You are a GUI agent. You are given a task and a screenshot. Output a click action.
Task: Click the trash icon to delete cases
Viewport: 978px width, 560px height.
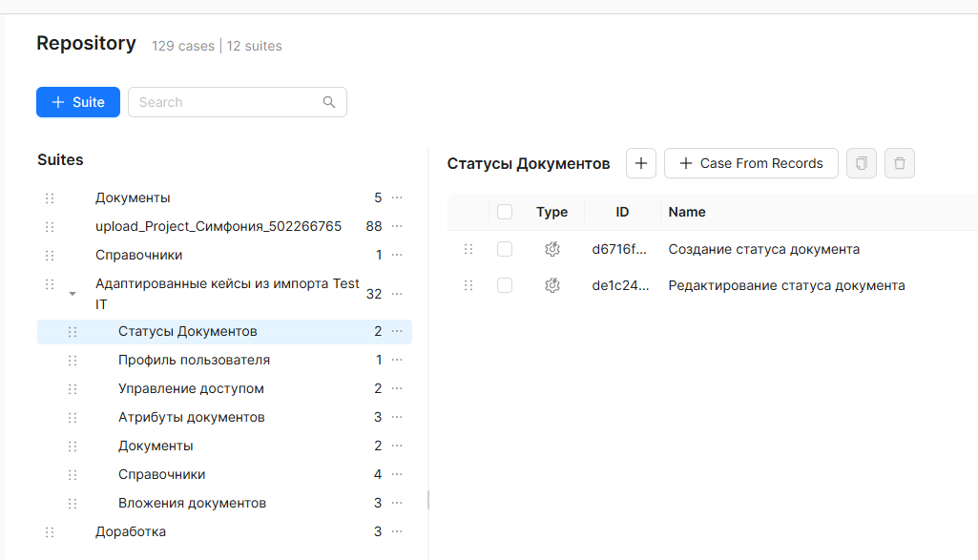point(899,163)
